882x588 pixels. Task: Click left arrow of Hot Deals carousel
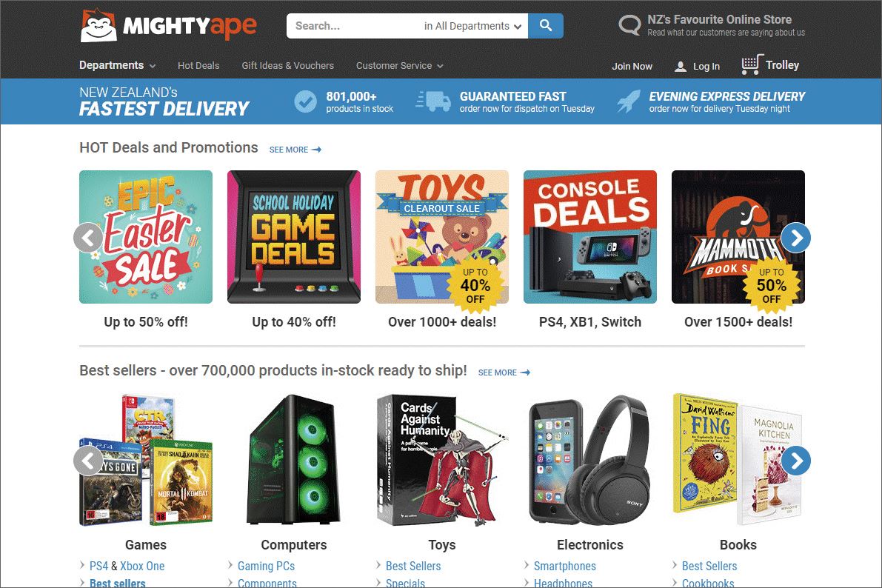88,238
